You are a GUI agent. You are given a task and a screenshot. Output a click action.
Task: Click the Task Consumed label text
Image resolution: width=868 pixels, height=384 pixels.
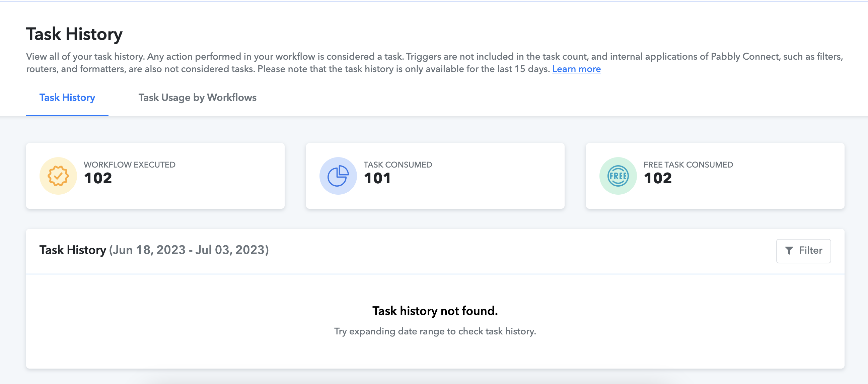pos(397,165)
